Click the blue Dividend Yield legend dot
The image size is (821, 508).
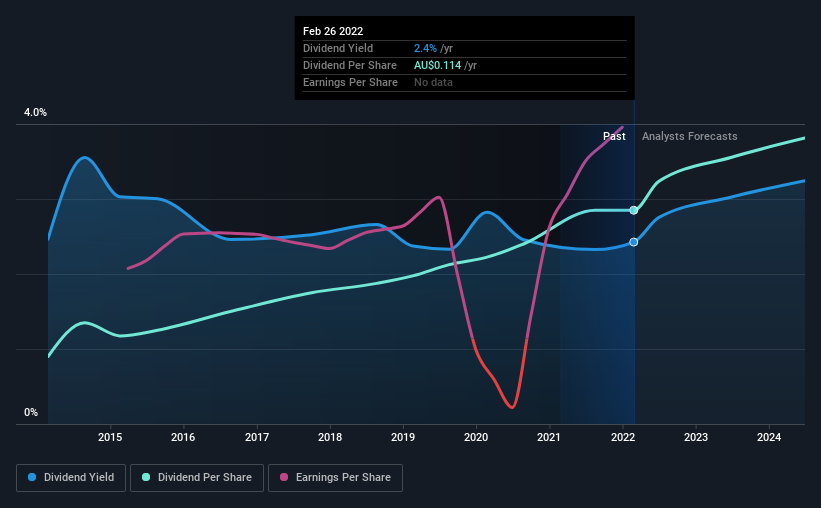pos(32,477)
